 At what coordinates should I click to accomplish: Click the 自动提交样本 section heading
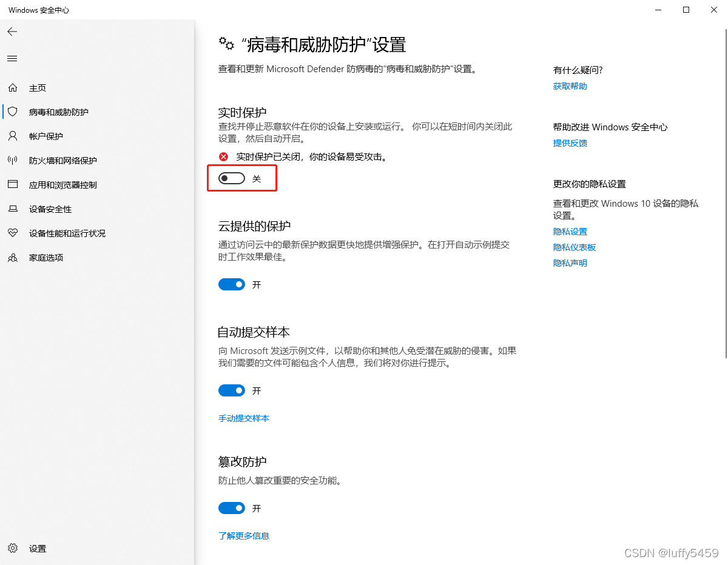(x=254, y=332)
